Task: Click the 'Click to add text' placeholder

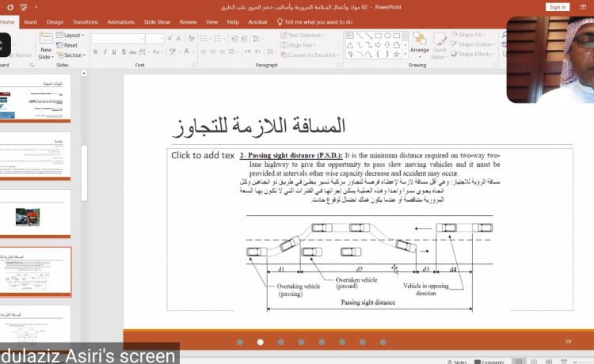Action: pyautogui.click(x=203, y=156)
